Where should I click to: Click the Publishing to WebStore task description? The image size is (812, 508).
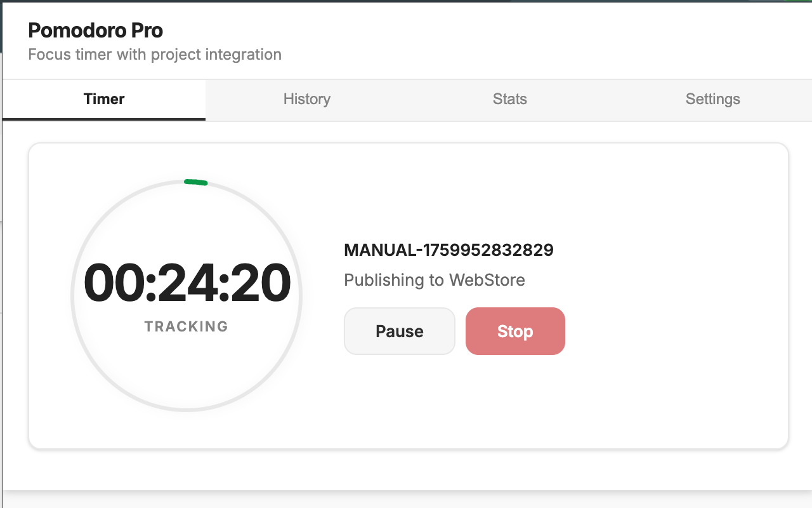point(435,280)
